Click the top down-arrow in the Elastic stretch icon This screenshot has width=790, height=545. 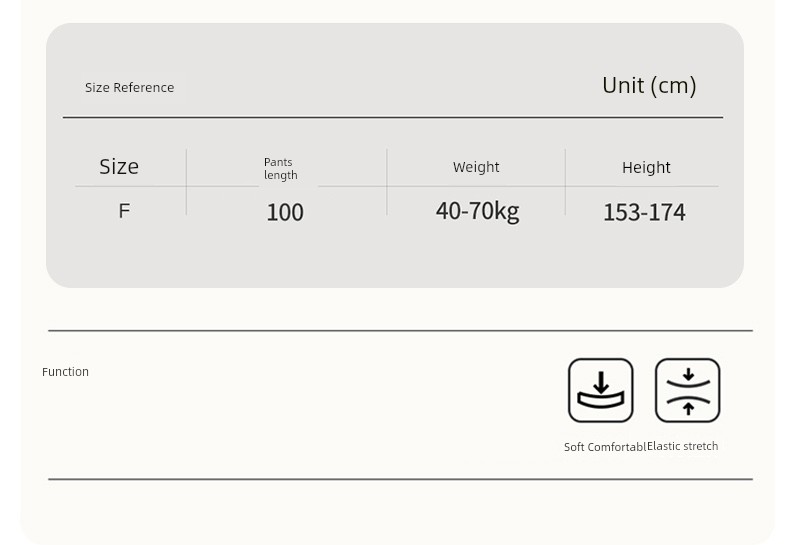point(688,374)
